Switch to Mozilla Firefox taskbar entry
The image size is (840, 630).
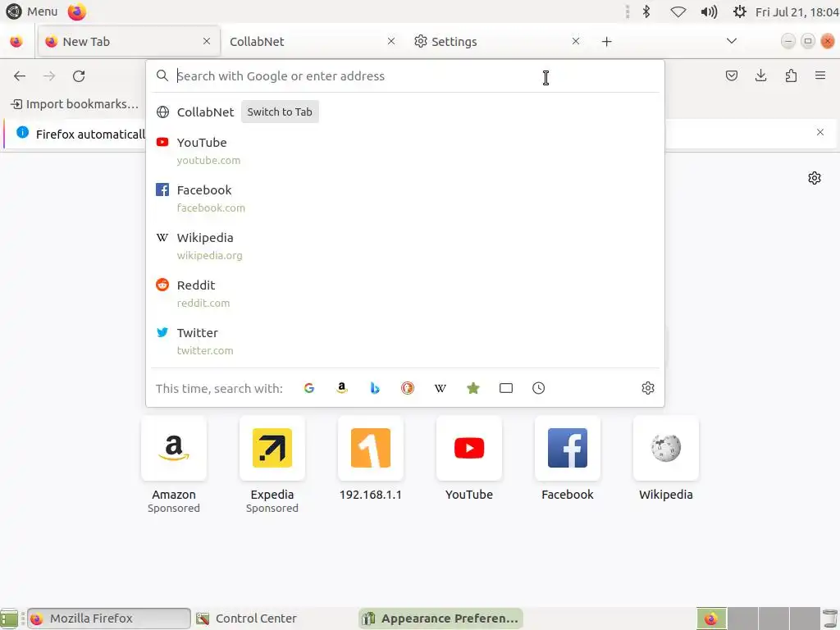pyautogui.click(x=109, y=619)
